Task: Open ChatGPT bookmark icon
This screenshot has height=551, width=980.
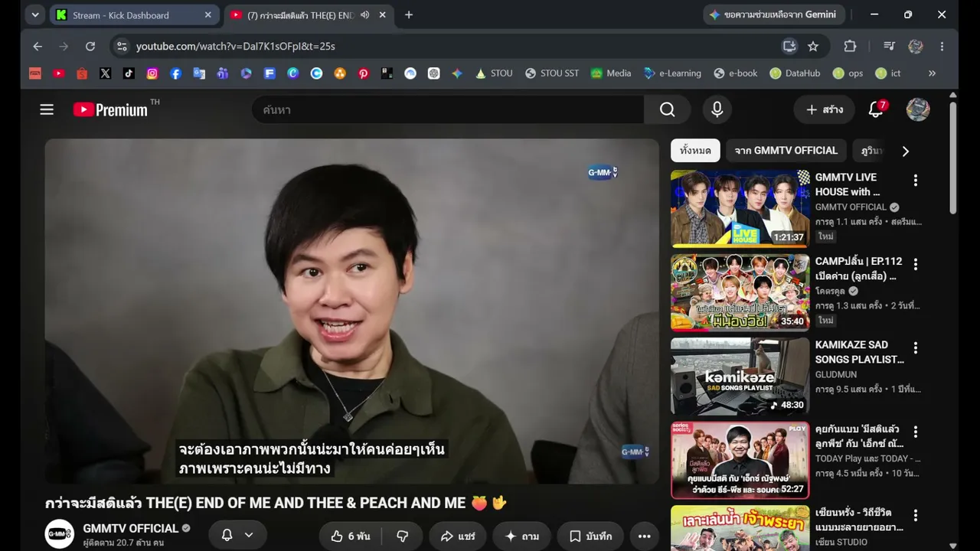Action: (433, 73)
